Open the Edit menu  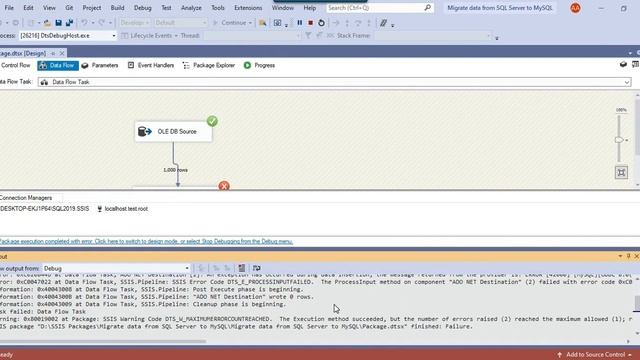(28, 8)
